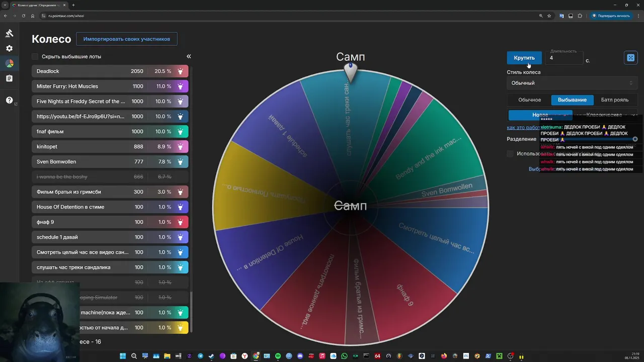
Task: Click highlight icon on the machine(пока жде... row
Action: point(181,313)
